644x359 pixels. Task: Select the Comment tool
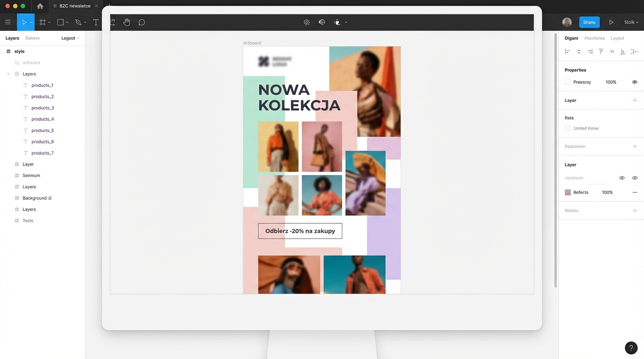[141, 22]
